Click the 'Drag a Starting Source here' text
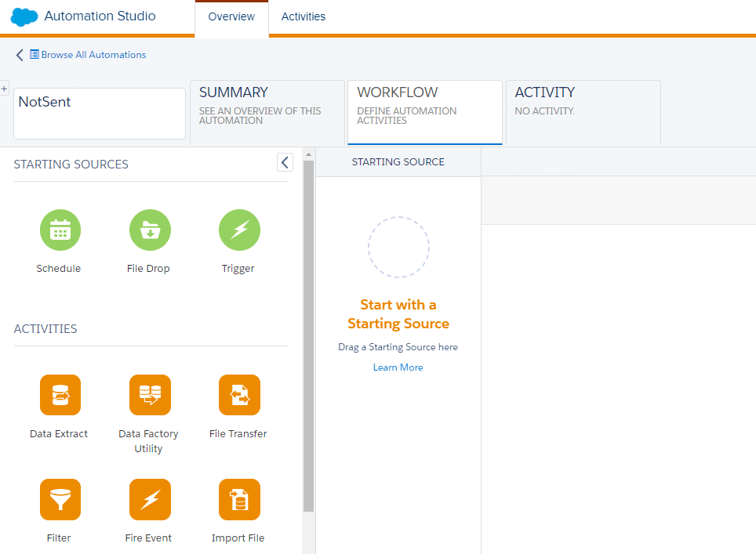This screenshot has height=554, width=756. pyautogui.click(x=398, y=347)
